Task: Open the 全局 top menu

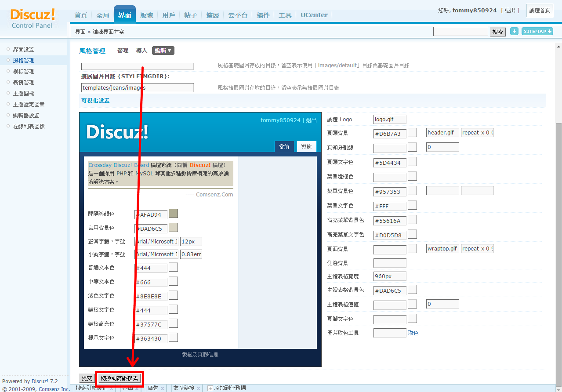Action: point(103,15)
